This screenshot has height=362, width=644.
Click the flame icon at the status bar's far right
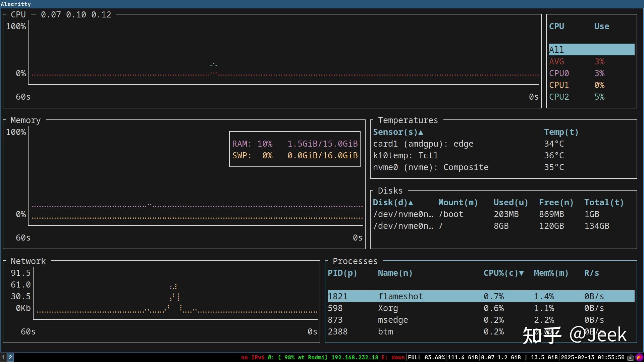pos(639,358)
